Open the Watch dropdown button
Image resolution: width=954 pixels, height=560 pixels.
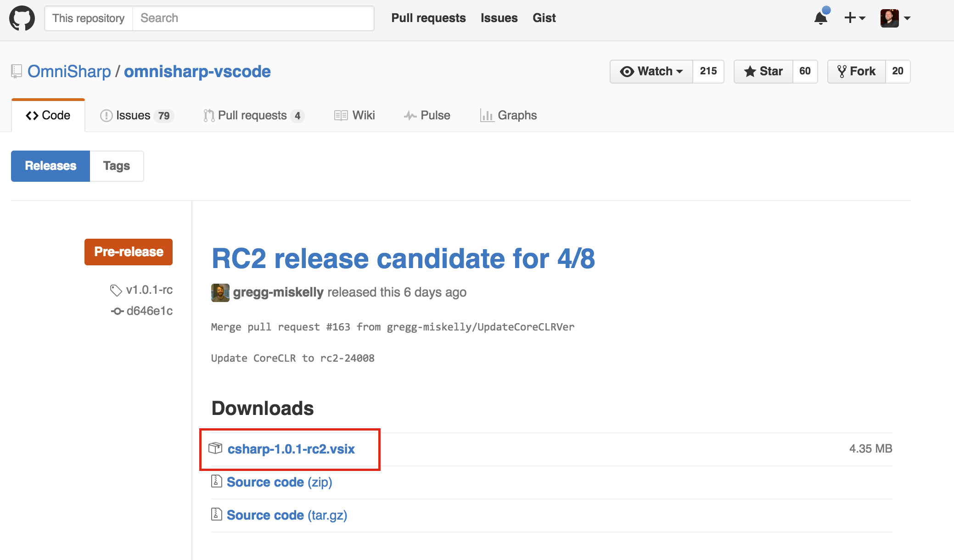651,72
